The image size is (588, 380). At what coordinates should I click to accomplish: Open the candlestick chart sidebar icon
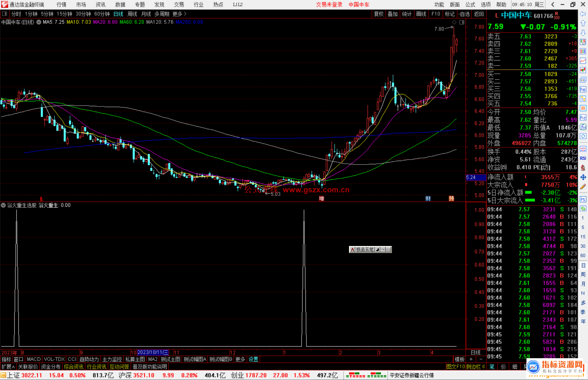click(583, 70)
